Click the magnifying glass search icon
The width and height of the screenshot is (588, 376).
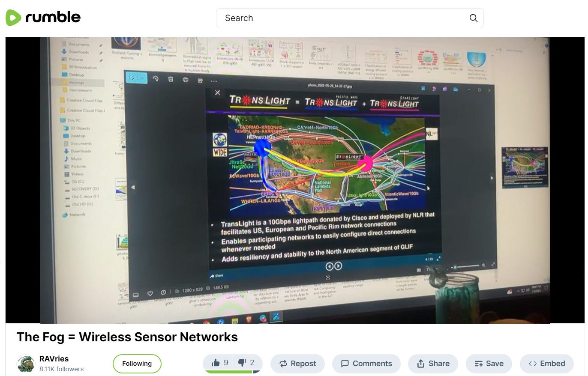click(x=473, y=18)
